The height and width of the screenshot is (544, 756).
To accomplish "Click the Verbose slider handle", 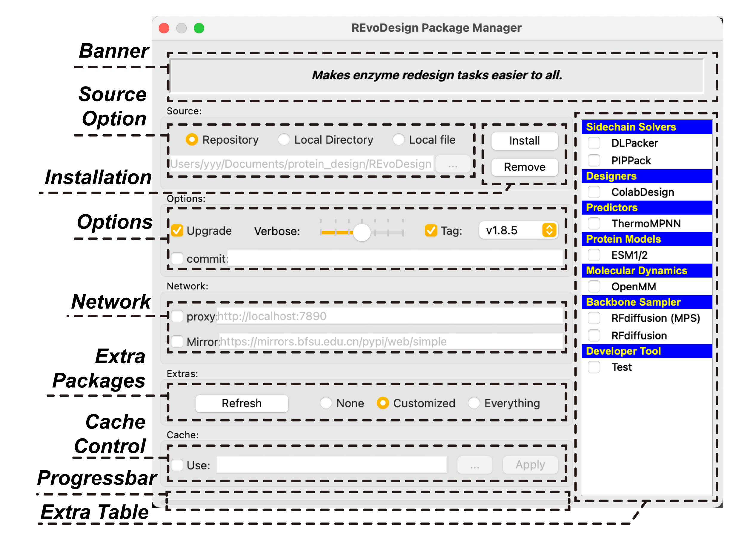I will coord(362,232).
